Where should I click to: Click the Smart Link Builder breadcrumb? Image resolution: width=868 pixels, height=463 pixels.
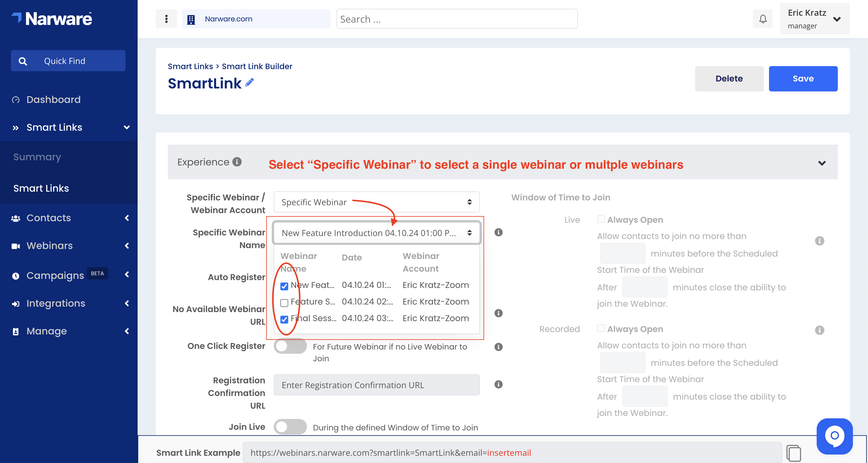(257, 66)
